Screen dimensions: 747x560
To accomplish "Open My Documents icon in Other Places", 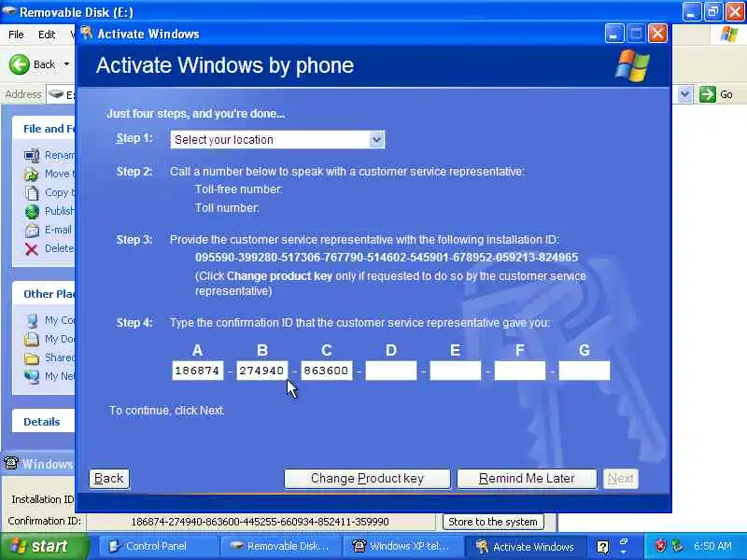I will coord(32,339).
